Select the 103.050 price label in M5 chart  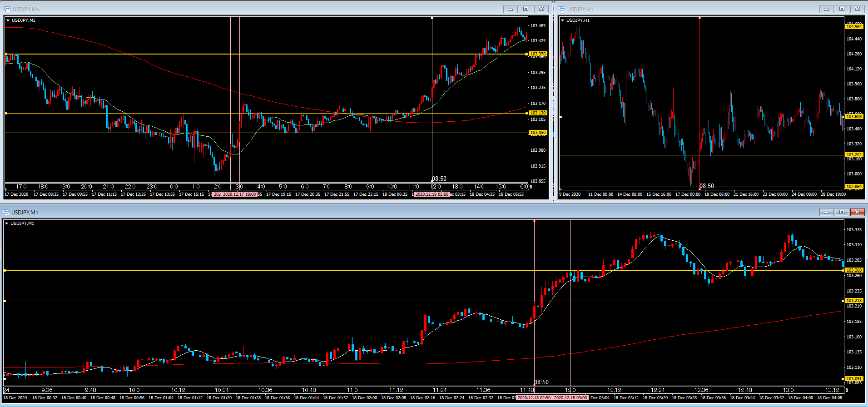coord(538,133)
